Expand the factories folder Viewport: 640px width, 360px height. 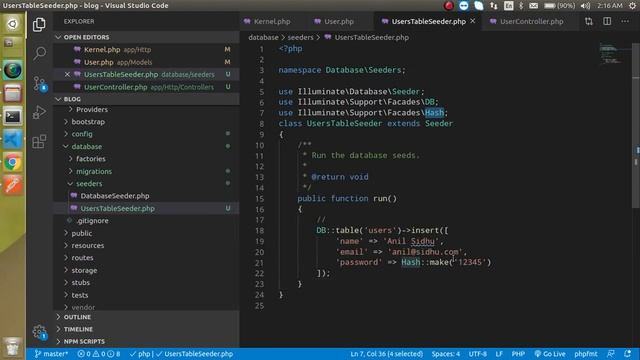(x=91, y=159)
